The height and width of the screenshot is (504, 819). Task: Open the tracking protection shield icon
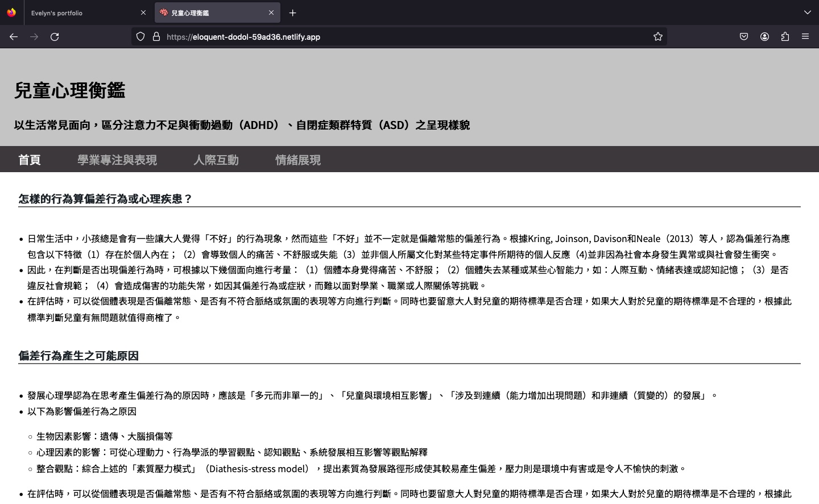click(x=140, y=36)
